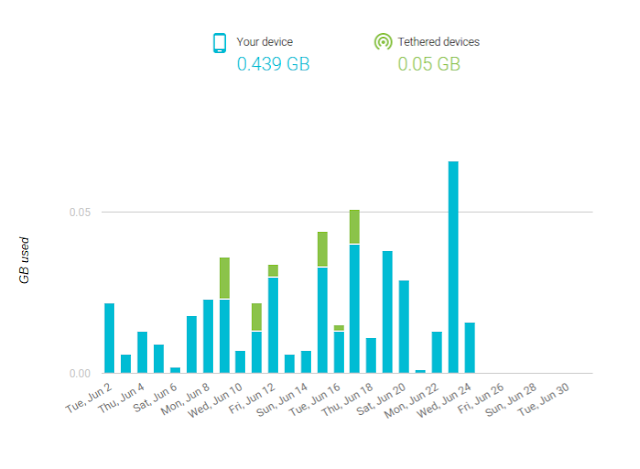The width and height of the screenshot is (640, 469).
Task: Click the blue bar for Jun 19
Action: click(387, 312)
